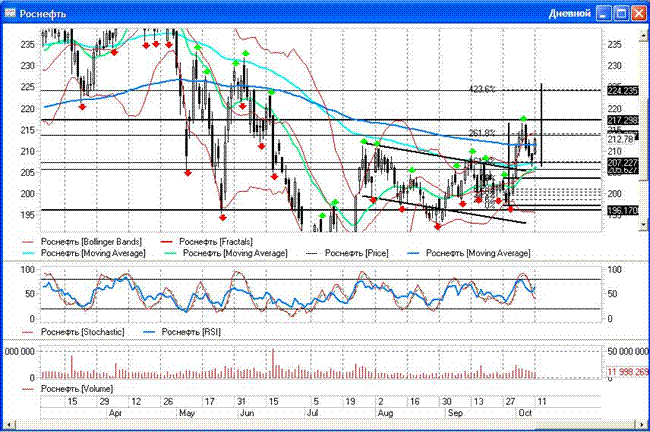Click the Jun month label on time axis
Screen dimensions: 650x432
click(247, 413)
